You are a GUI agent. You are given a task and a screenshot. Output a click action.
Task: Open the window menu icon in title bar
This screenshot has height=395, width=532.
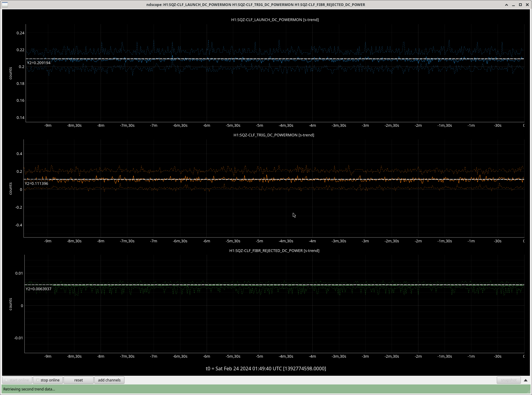5,5
